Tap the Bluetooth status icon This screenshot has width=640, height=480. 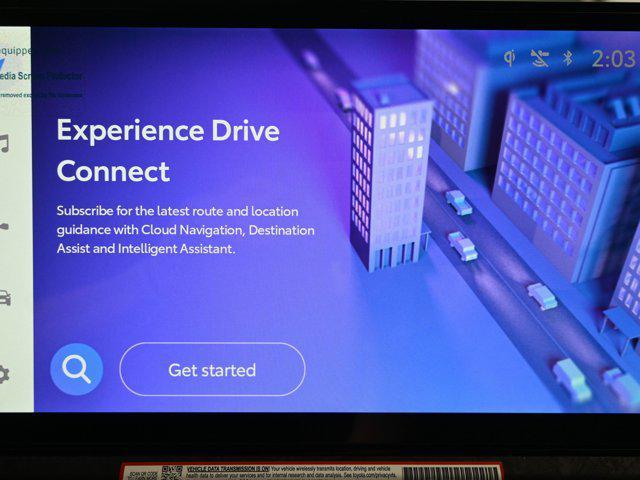pos(567,59)
